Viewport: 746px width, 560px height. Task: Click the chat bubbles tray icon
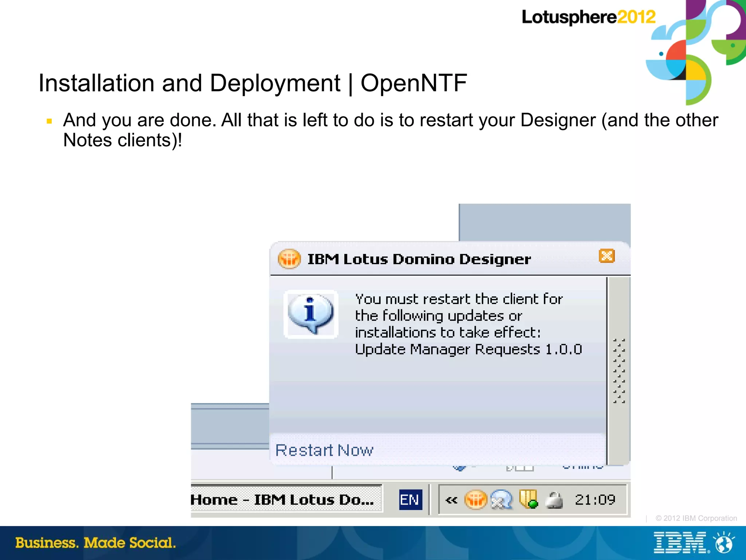click(502, 500)
